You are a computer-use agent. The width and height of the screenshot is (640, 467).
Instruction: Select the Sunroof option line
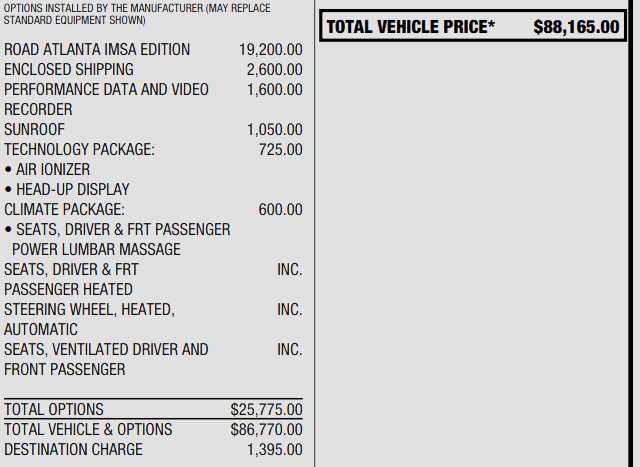point(36,130)
